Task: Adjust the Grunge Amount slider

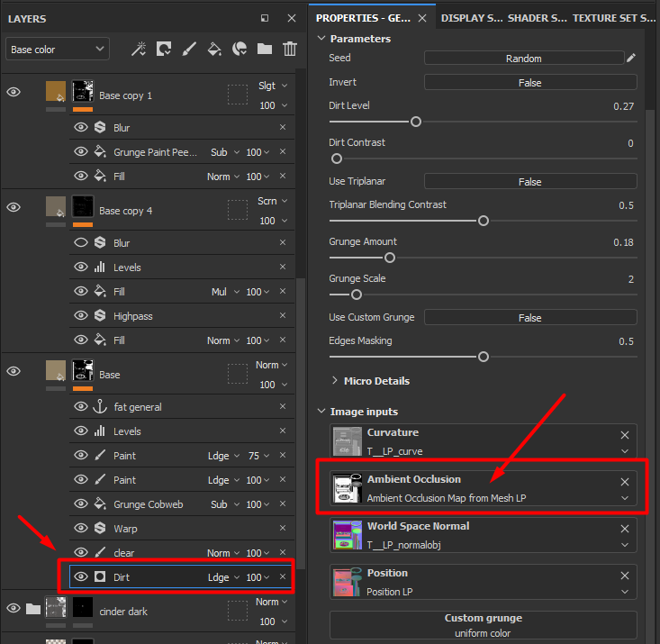Action: tap(390, 258)
